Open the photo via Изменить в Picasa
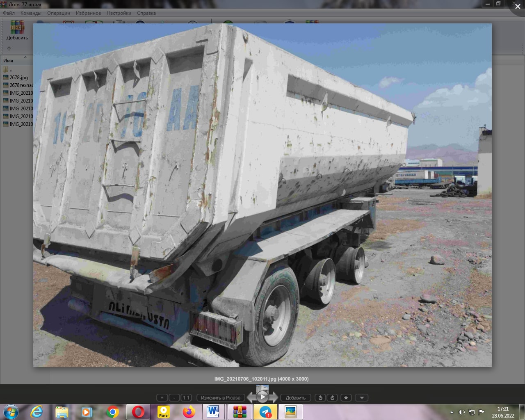The width and height of the screenshot is (525, 420). pyautogui.click(x=221, y=397)
